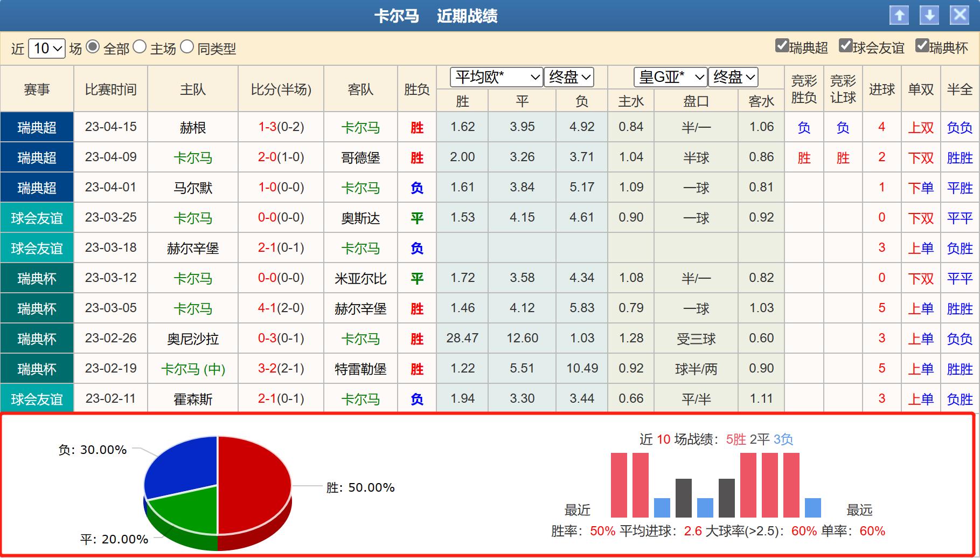Screen dimensions: 980x558
Task: Open the 近10场 match count dropdown
Action: 46,47
